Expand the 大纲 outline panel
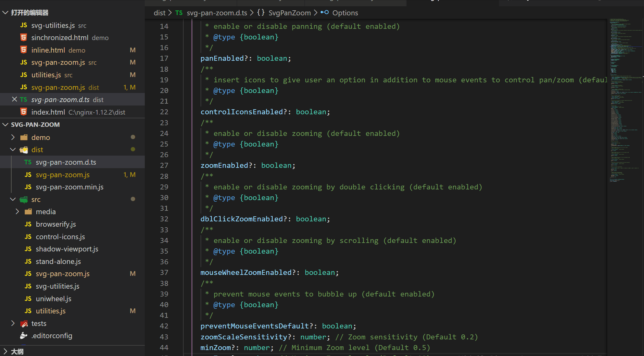Image resolution: width=644 pixels, height=356 pixels. pyautogui.click(x=5, y=351)
